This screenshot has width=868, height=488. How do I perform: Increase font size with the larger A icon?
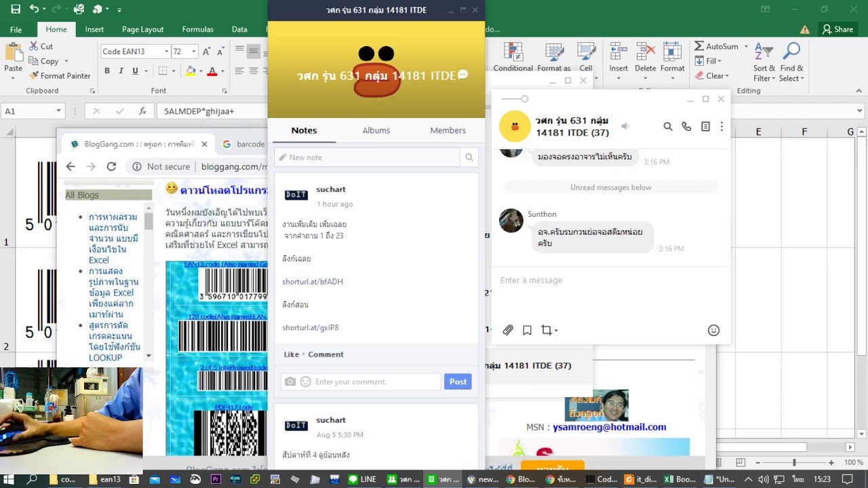click(208, 52)
